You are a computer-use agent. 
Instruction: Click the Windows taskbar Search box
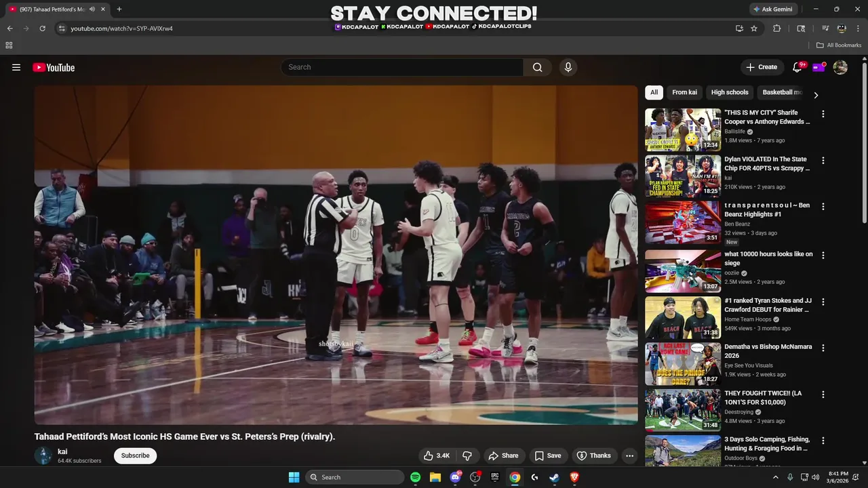pyautogui.click(x=356, y=477)
